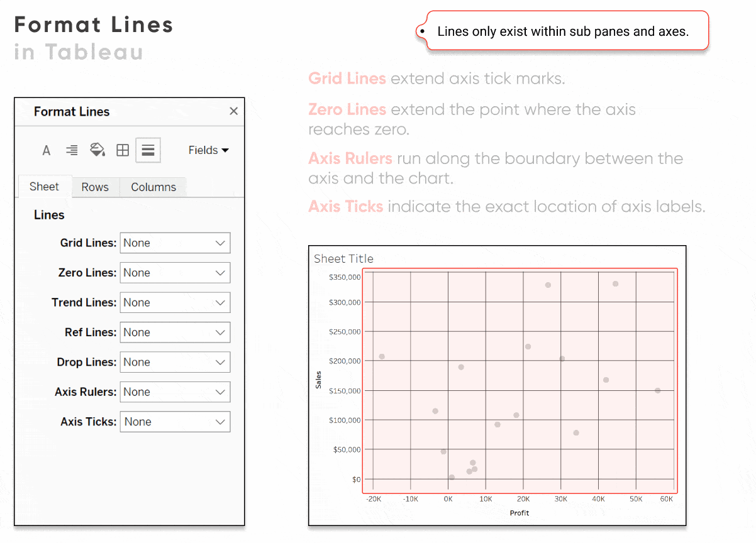Switch to the Columns tab
756x543 pixels.
152,187
